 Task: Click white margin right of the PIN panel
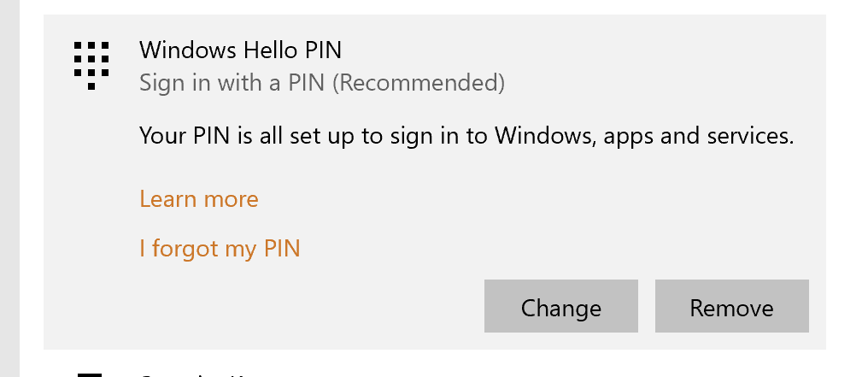pos(846,188)
